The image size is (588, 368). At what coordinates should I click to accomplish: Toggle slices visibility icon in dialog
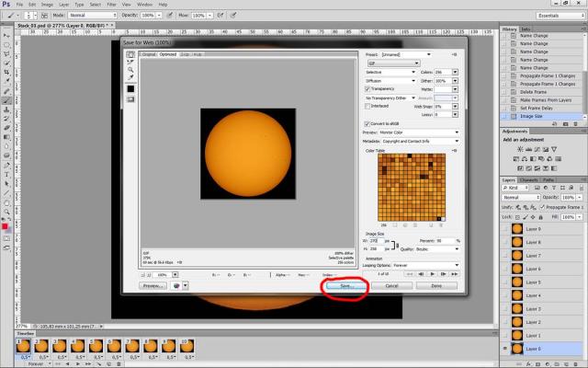[131, 99]
